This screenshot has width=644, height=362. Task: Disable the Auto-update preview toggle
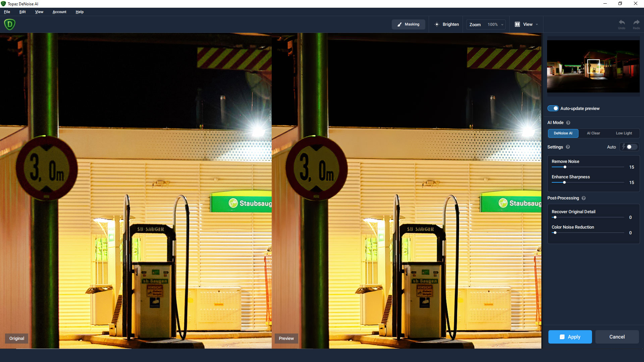553,109
